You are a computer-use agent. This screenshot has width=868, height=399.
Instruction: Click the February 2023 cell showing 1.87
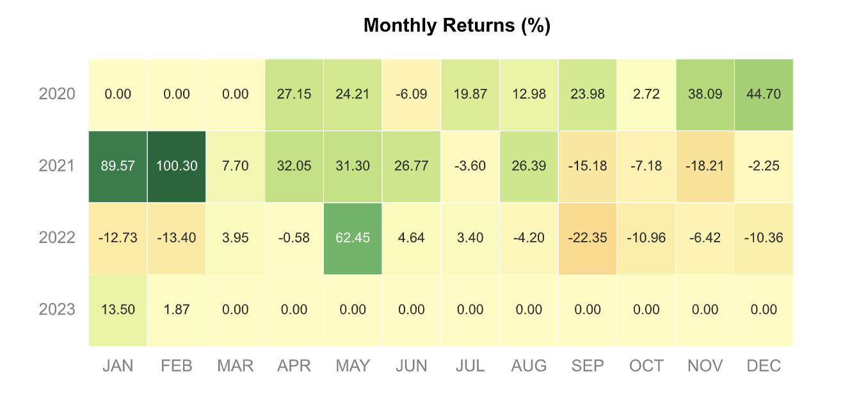[x=177, y=310]
